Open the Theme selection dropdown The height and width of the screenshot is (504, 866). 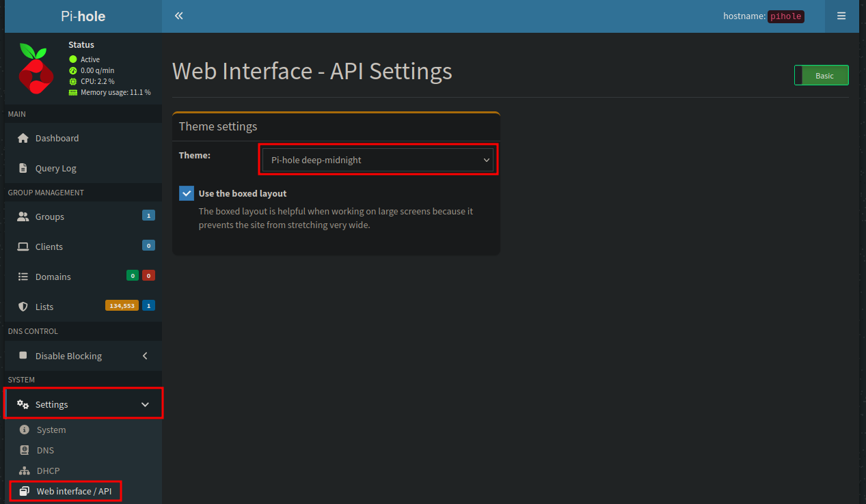point(378,159)
